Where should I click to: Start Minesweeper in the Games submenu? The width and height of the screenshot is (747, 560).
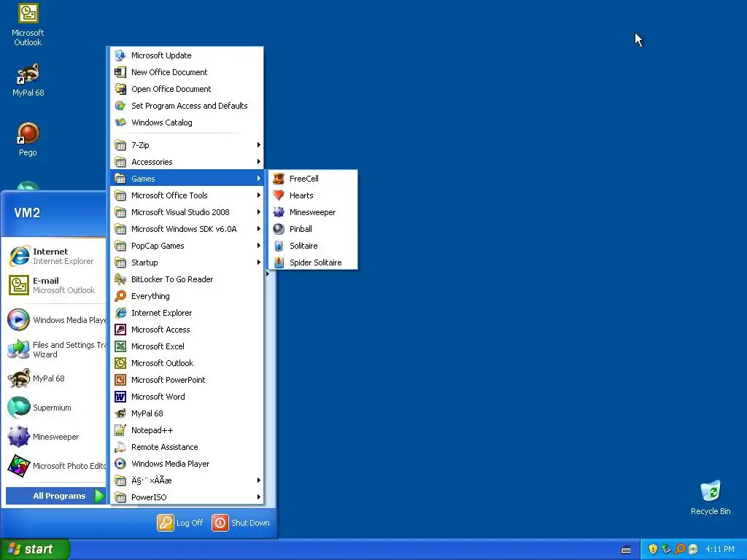pyautogui.click(x=313, y=212)
